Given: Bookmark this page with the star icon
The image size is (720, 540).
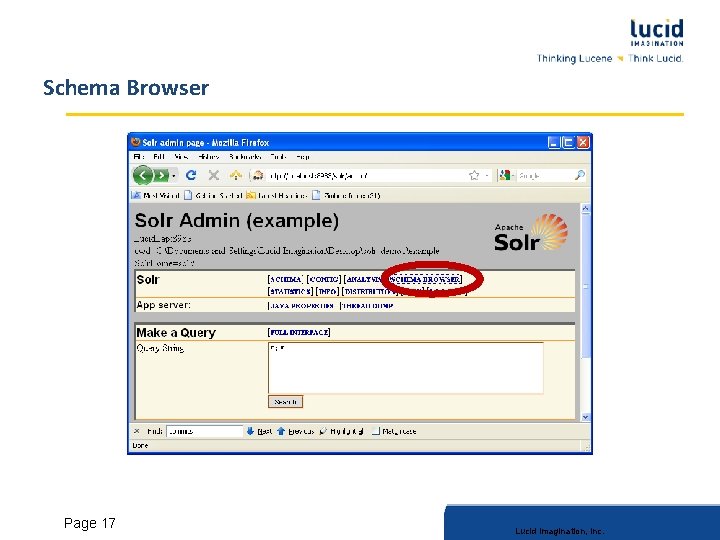Looking at the screenshot, I should [474, 175].
